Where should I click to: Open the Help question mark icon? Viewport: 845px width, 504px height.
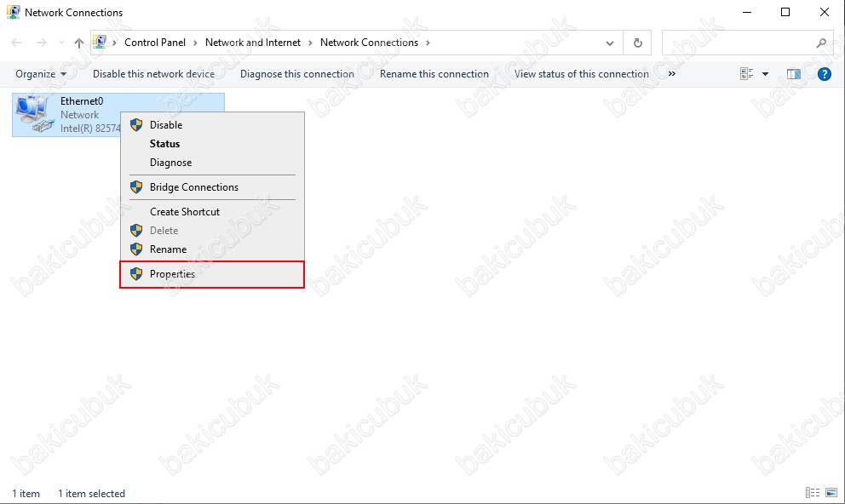(824, 74)
